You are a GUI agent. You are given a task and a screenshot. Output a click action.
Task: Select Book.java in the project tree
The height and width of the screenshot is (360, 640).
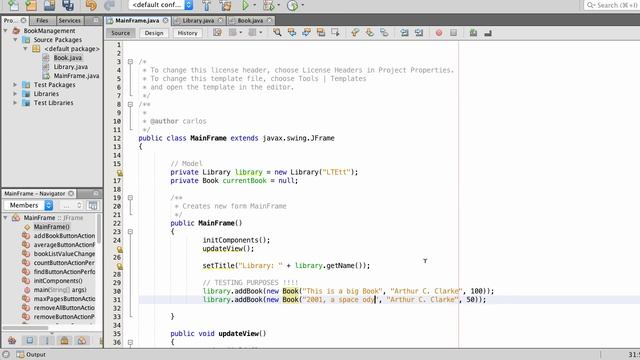67,58
